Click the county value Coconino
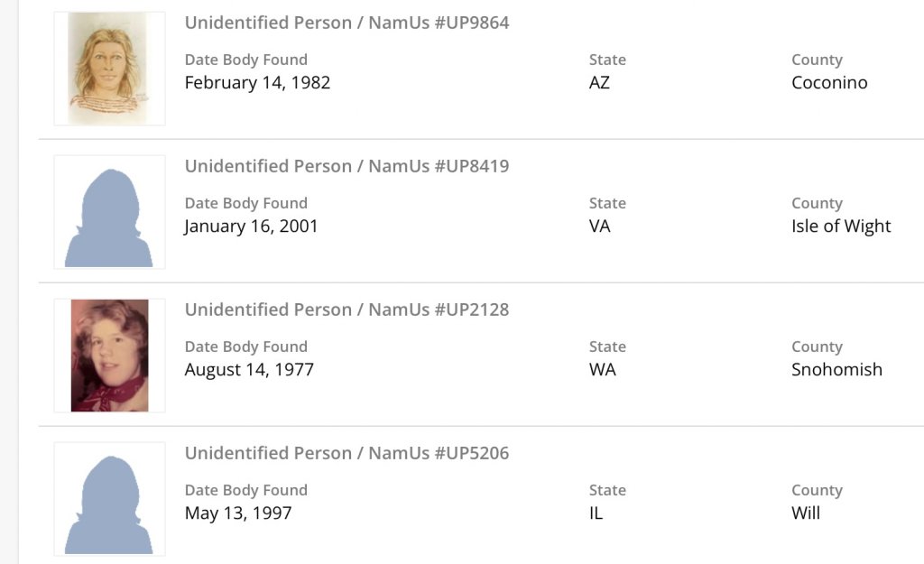 (x=829, y=83)
